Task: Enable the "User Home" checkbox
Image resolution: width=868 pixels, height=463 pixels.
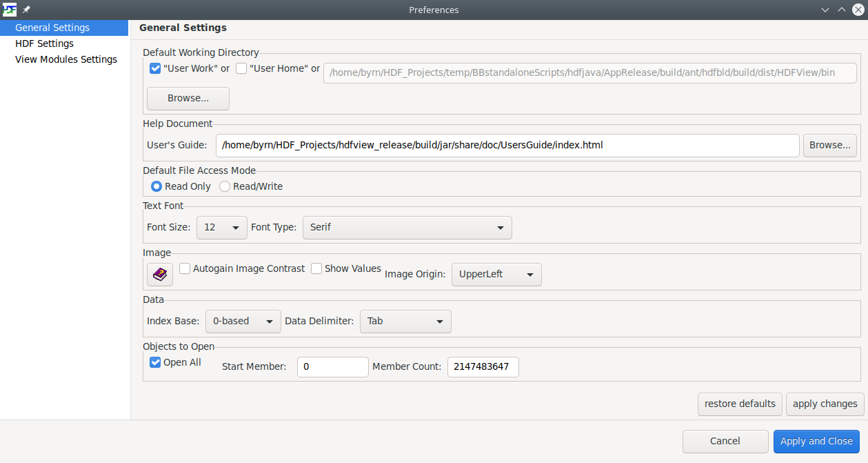Action: (241, 68)
